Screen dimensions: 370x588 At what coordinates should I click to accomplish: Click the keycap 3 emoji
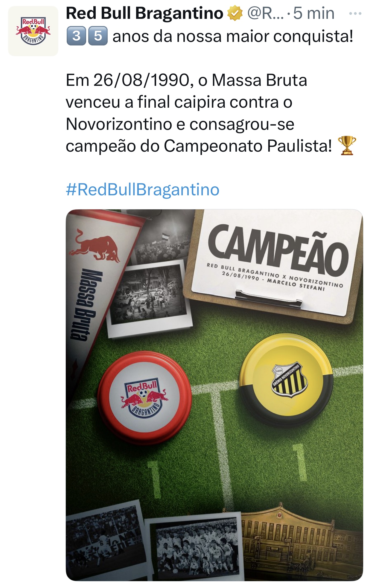click(x=76, y=36)
